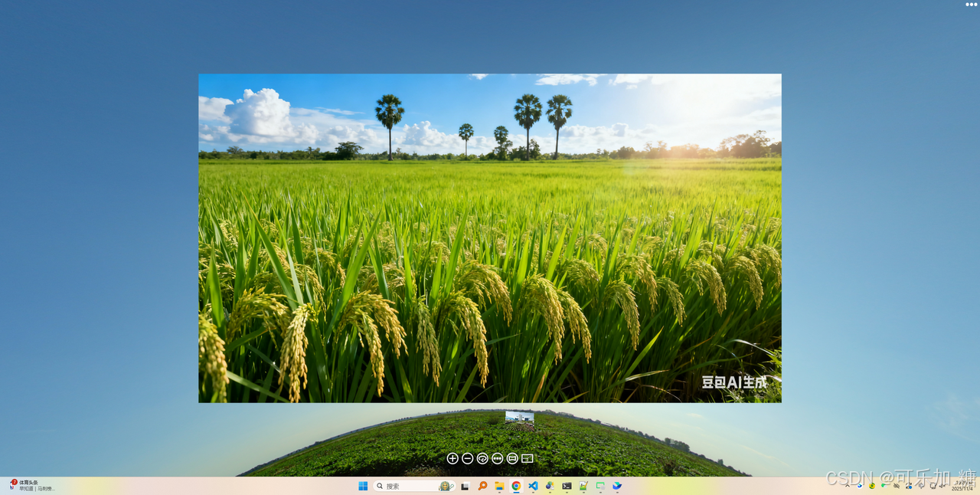Open File Explorer from the taskbar
Viewport: 980px width, 495px height.
pos(499,486)
